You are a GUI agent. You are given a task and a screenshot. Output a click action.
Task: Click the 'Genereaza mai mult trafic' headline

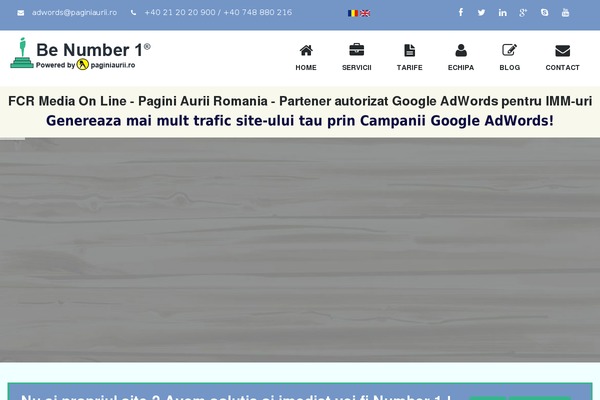(300, 121)
